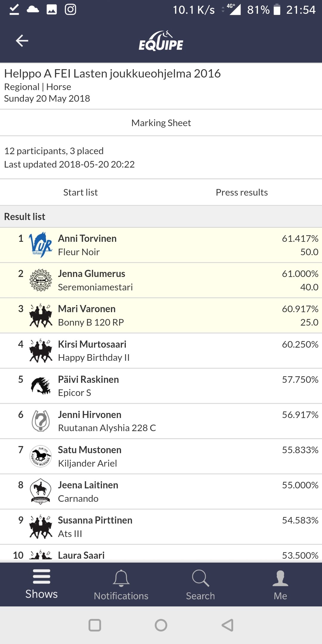Open the Marking Sheet
Image resolution: width=322 pixels, height=644 pixels.
click(161, 123)
